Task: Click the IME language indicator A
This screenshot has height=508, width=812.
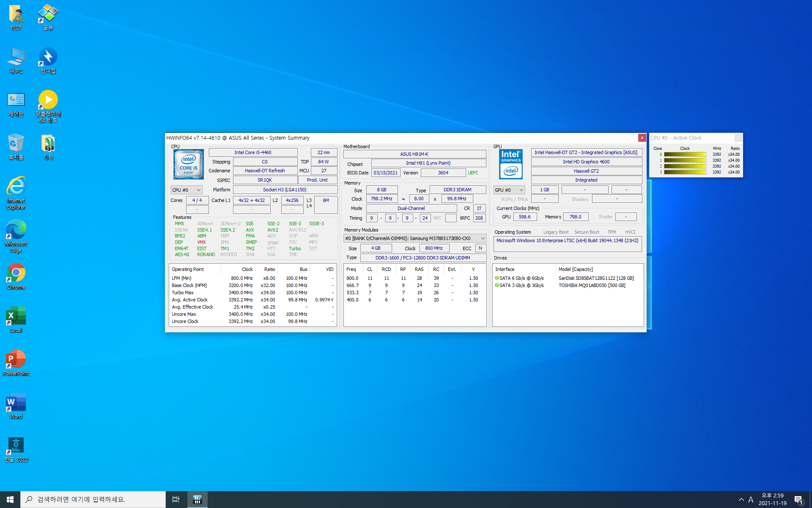Action: 751,500
